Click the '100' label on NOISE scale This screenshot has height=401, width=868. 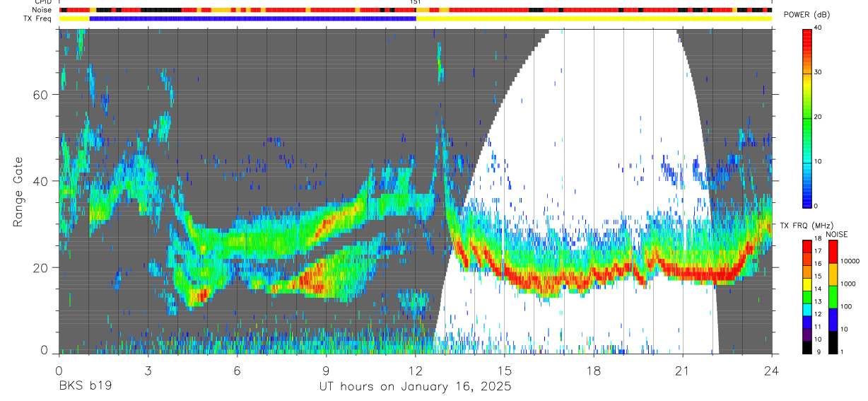tap(845, 306)
